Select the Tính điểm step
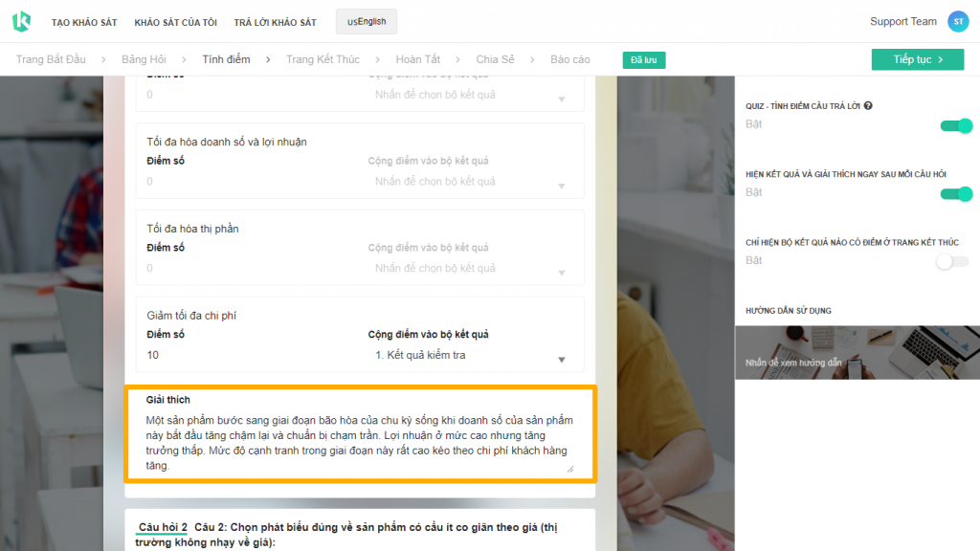 pyautogui.click(x=226, y=59)
